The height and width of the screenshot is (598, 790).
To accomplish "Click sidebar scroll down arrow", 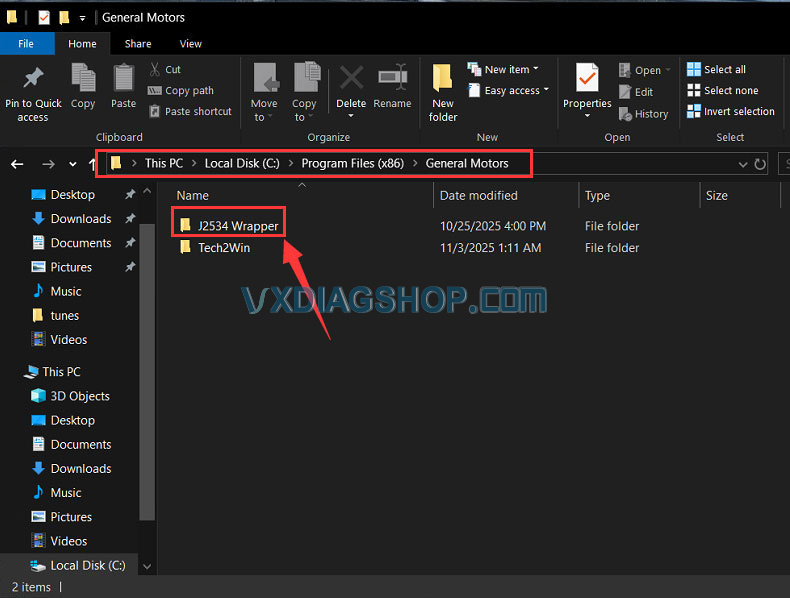I will click(x=147, y=567).
